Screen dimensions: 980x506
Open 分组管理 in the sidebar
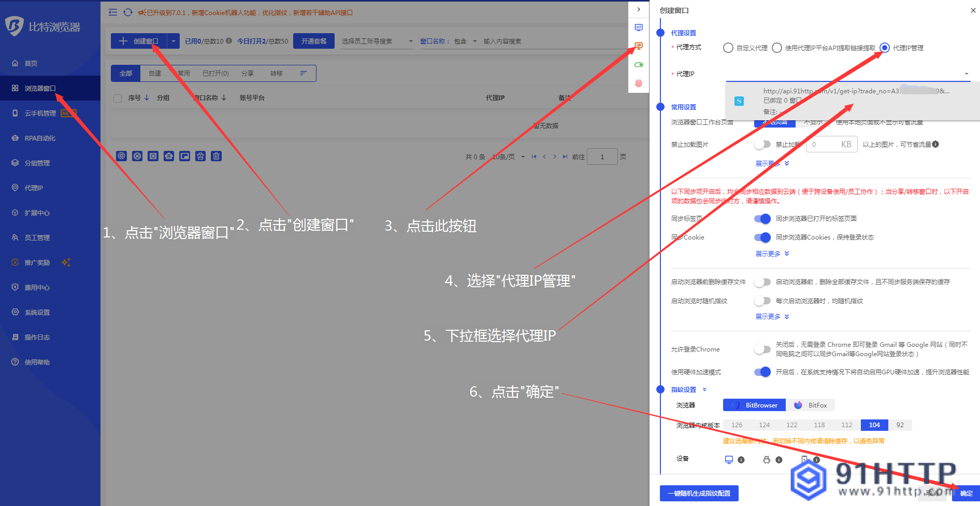(x=37, y=163)
